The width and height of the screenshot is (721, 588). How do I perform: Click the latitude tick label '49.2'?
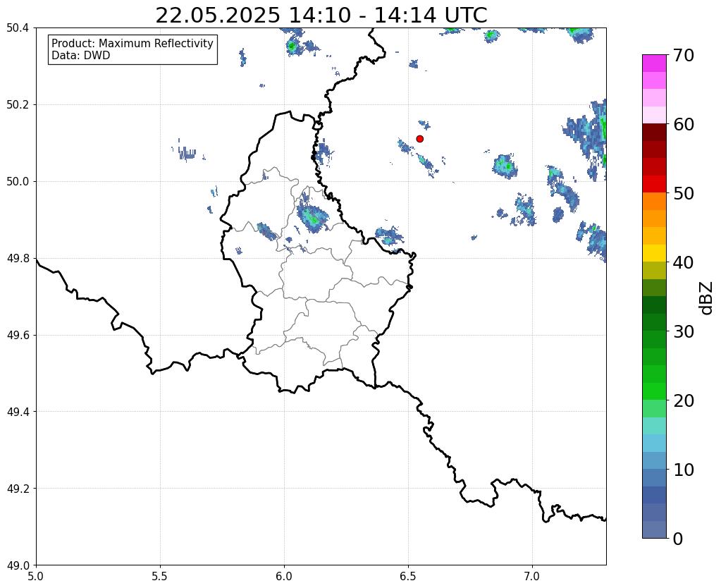pyautogui.click(x=18, y=489)
